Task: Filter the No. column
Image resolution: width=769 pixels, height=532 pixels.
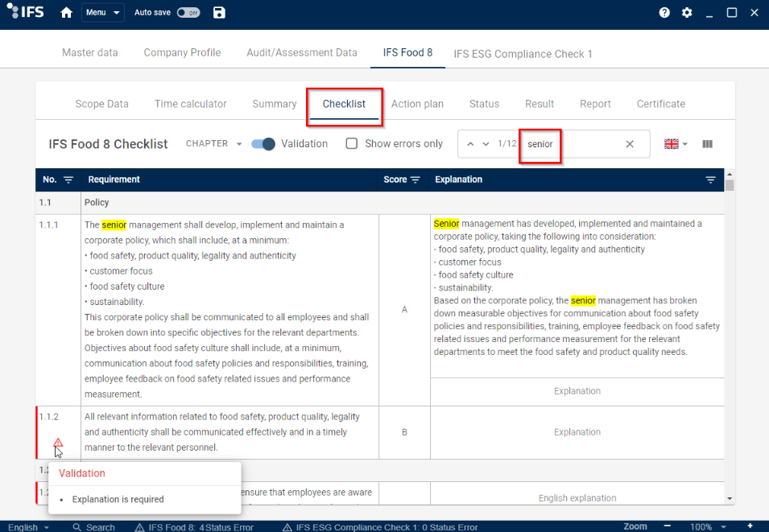Action: [x=68, y=180]
